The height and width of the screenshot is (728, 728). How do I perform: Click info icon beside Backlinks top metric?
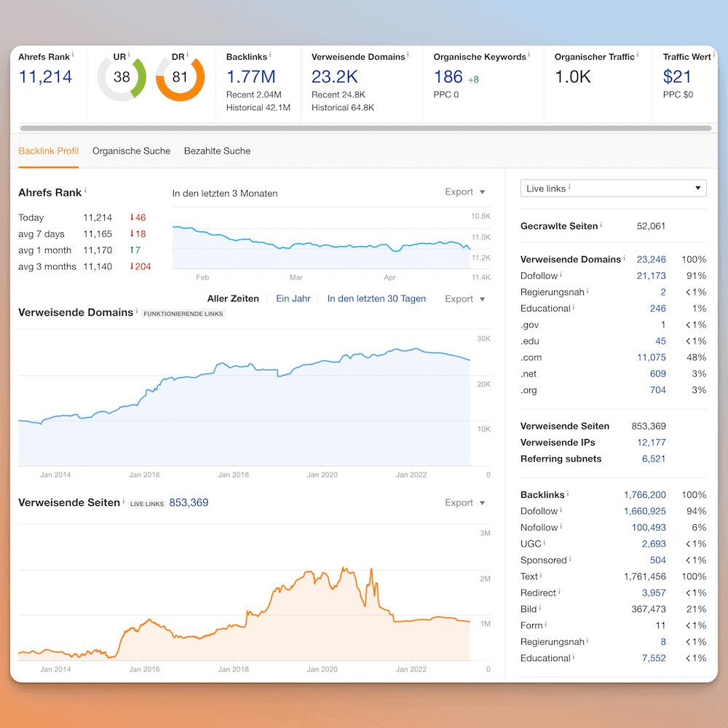point(270,55)
